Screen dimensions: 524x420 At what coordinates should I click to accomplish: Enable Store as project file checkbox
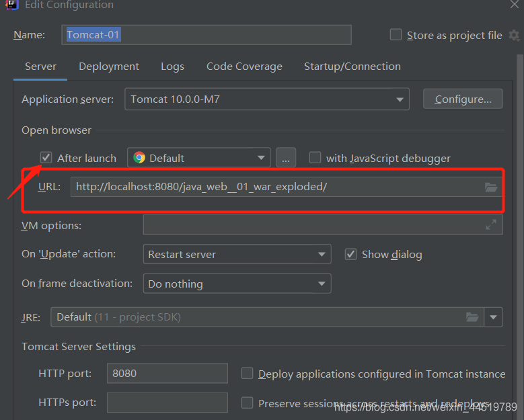click(x=396, y=35)
